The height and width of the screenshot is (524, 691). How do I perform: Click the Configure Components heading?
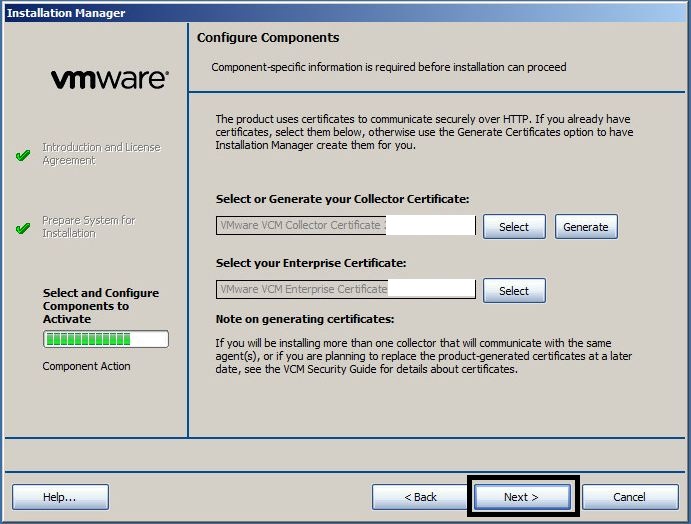click(x=268, y=38)
